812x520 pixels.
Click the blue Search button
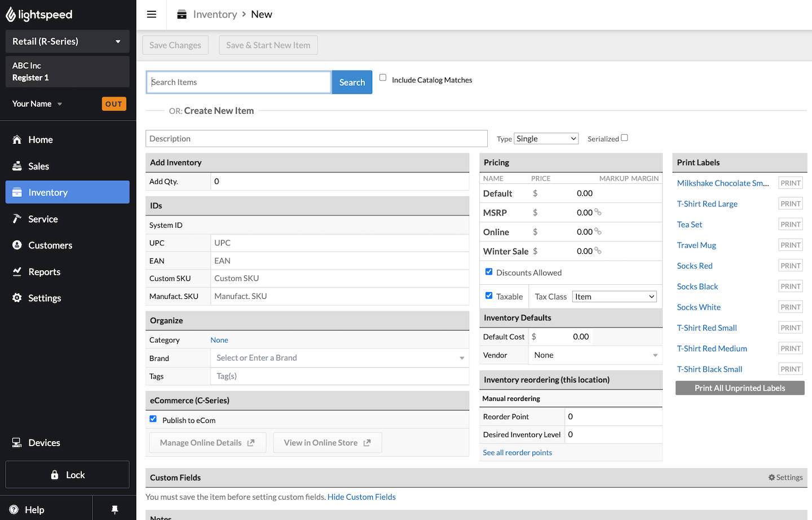(x=352, y=82)
